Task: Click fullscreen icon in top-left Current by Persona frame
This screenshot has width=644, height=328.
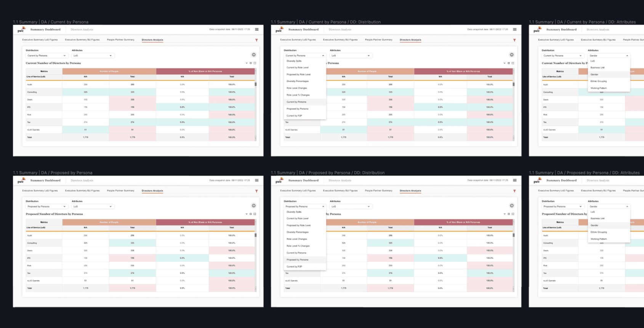Action: [255, 63]
